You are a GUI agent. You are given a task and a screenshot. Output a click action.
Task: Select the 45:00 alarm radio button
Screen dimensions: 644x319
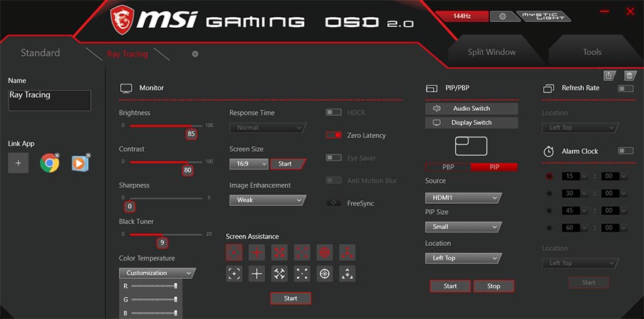point(550,210)
